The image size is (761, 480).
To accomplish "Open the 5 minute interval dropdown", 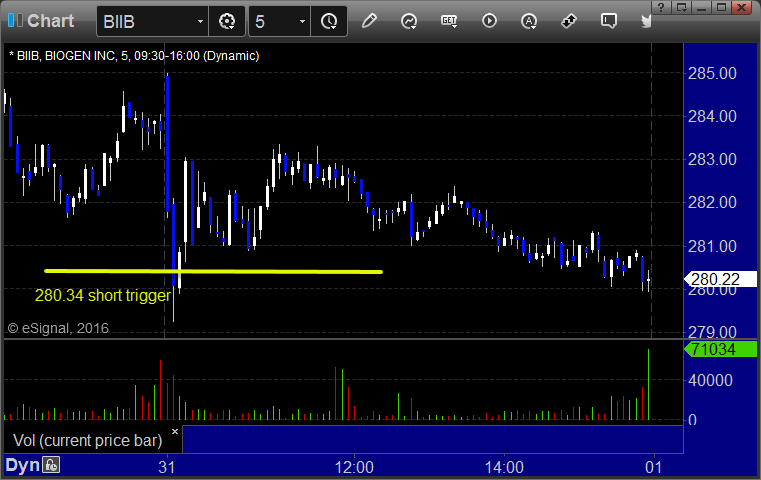I will click(x=302, y=21).
